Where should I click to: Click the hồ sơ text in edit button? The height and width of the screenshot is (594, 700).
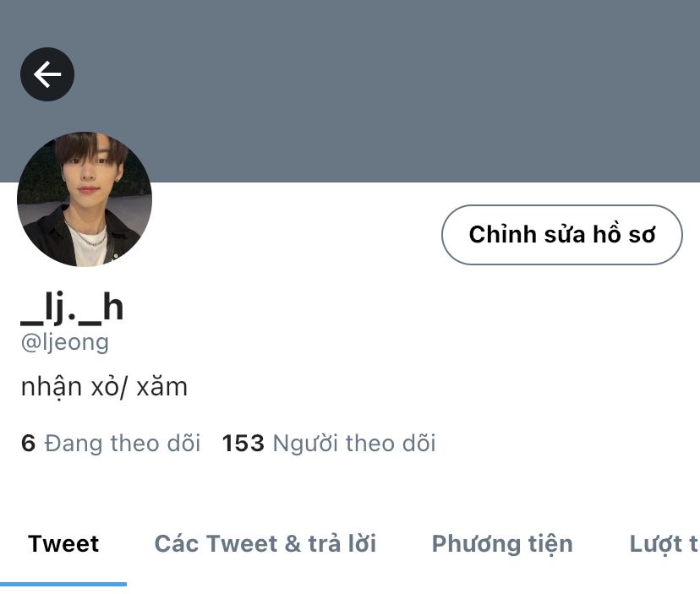point(624,235)
